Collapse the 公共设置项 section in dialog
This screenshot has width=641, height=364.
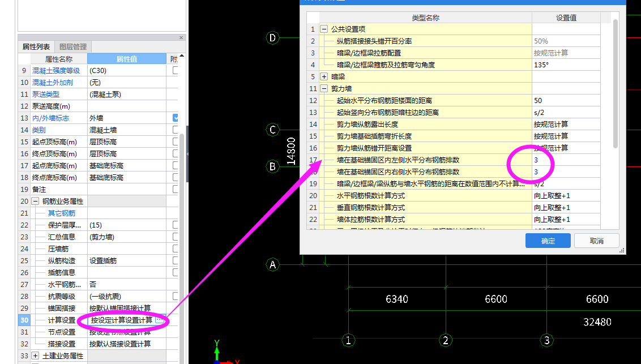pos(324,29)
